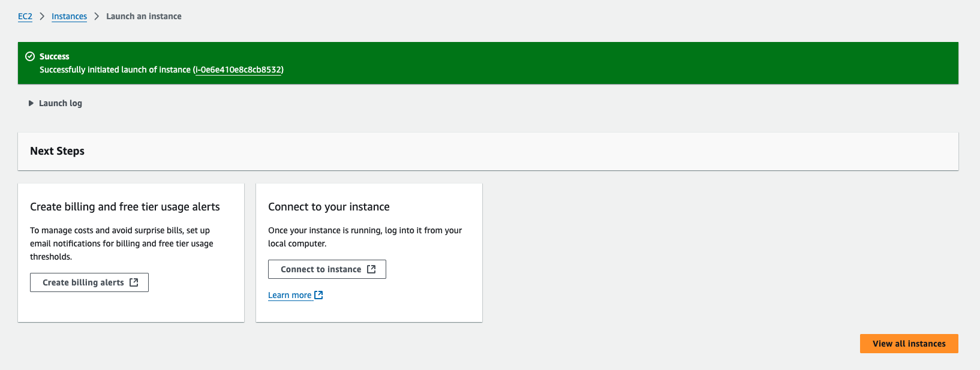Image resolution: width=980 pixels, height=370 pixels.
Task: Go to the Instances breadcrumb link
Action: 69,16
